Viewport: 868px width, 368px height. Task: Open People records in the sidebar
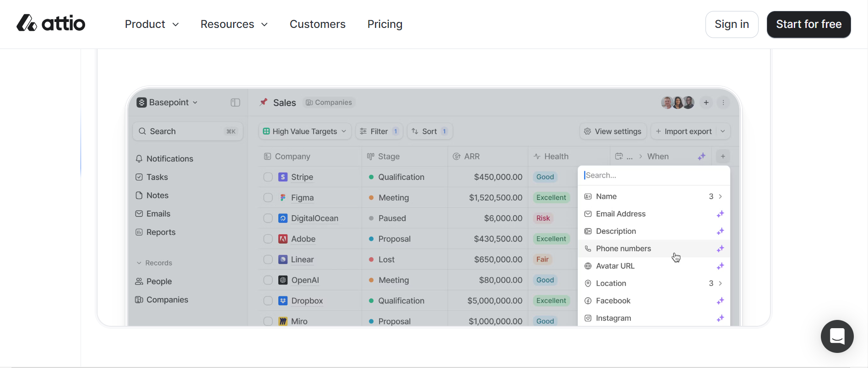[x=153, y=281]
